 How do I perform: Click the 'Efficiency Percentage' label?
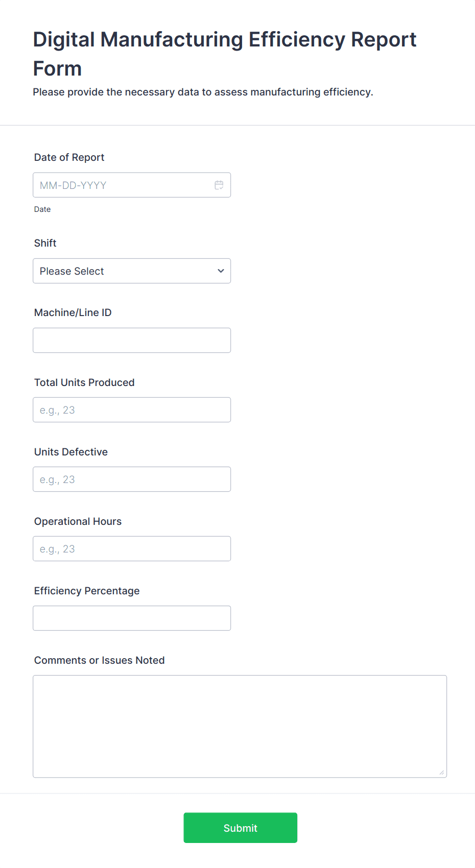[87, 591]
